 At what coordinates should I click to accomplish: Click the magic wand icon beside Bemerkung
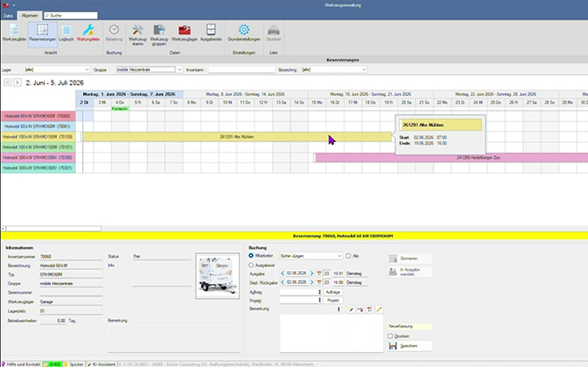click(x=351, y=310)
